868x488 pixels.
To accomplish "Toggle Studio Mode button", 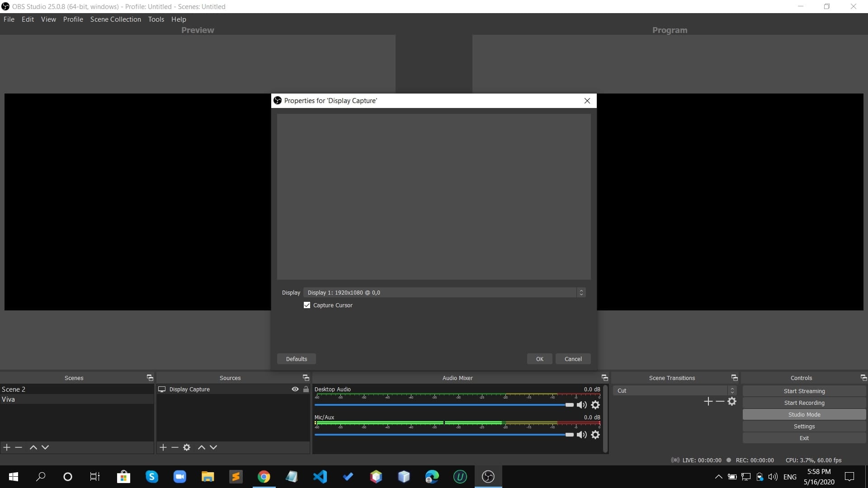I will pyautogui.click(x=804, y=415).
